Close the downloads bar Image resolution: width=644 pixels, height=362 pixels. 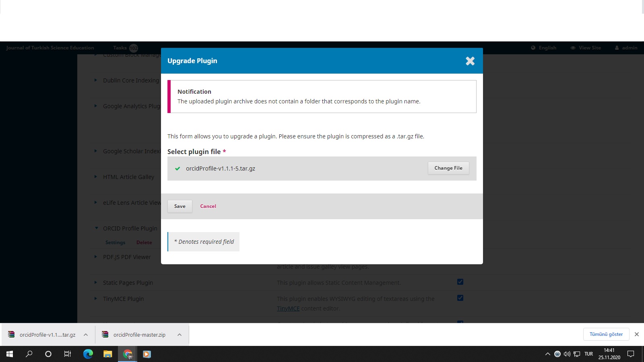coord(637,334)
